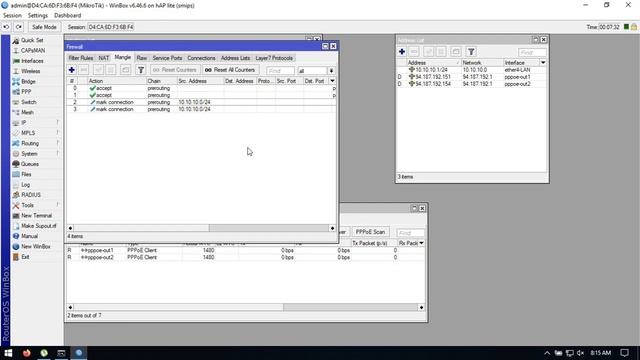This screenshot has height=360, width=640.
Task: Open the Log sidebar item
Action: [25, 185]
